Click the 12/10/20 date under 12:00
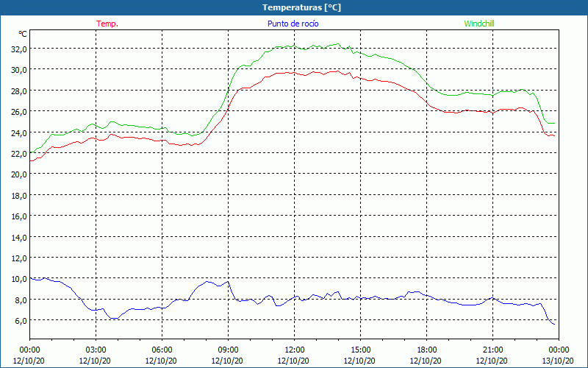Viewport: 588px width, 368px height. point(294,361)
